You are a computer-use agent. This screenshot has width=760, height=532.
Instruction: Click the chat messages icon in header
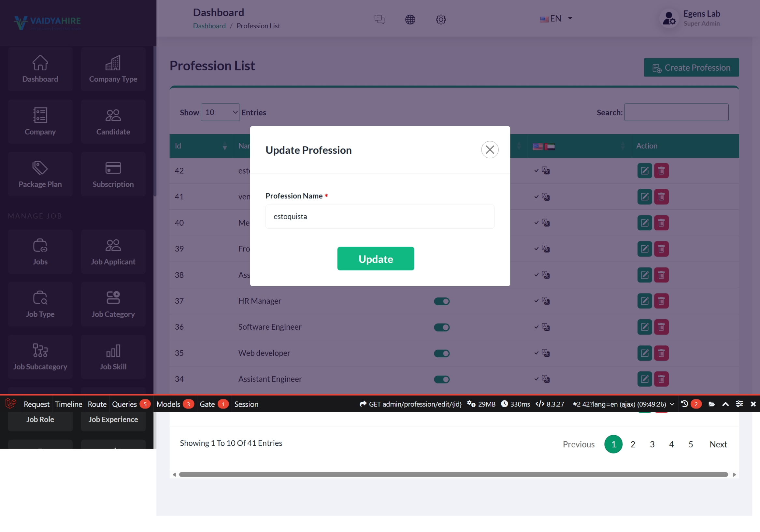click(379, 19)
